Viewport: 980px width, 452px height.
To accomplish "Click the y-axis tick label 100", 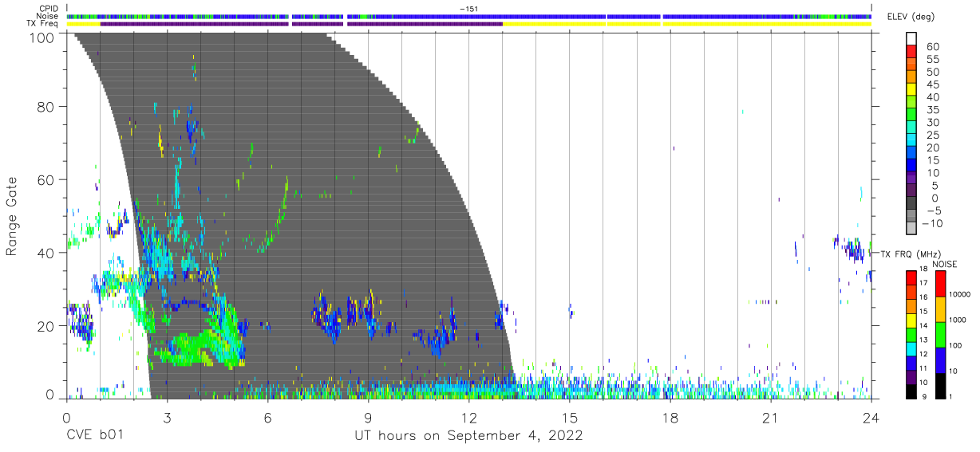I will click(x=41, y=37).
